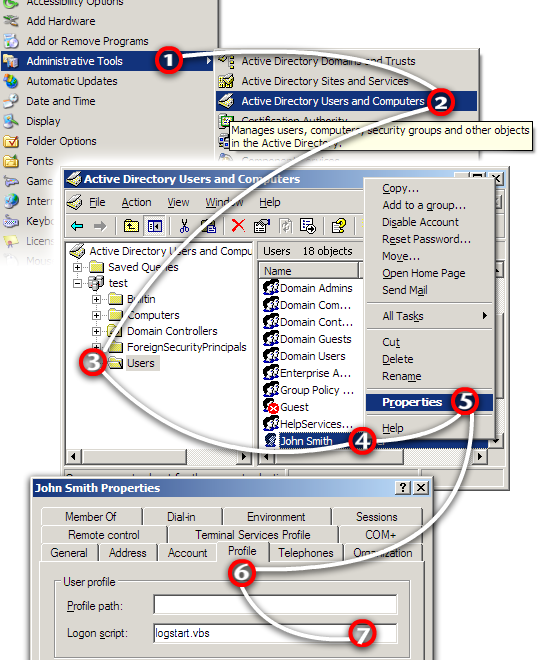Click the context help question button in Properties
Image resolution: width=540 pixels, height=660 pixels.
point(403,487)
